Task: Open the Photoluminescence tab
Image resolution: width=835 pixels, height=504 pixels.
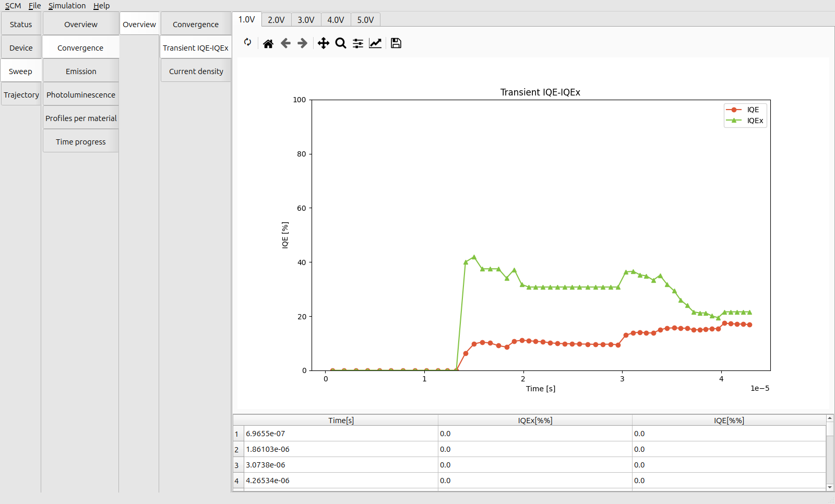Action: click(x=81, y=95)
